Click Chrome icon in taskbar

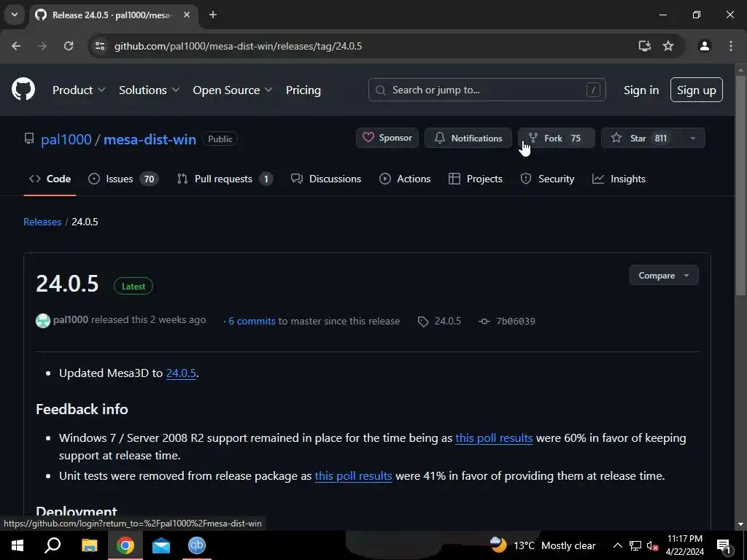pos(125,545)
